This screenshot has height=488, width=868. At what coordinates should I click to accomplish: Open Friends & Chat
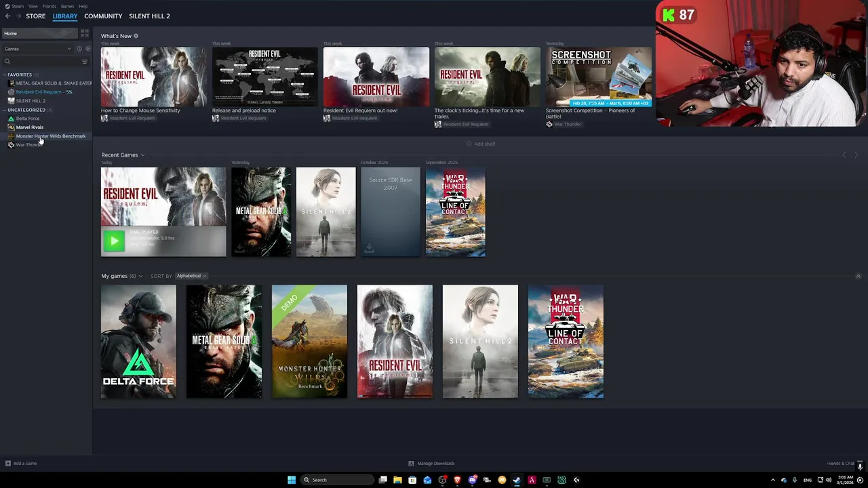840,464
